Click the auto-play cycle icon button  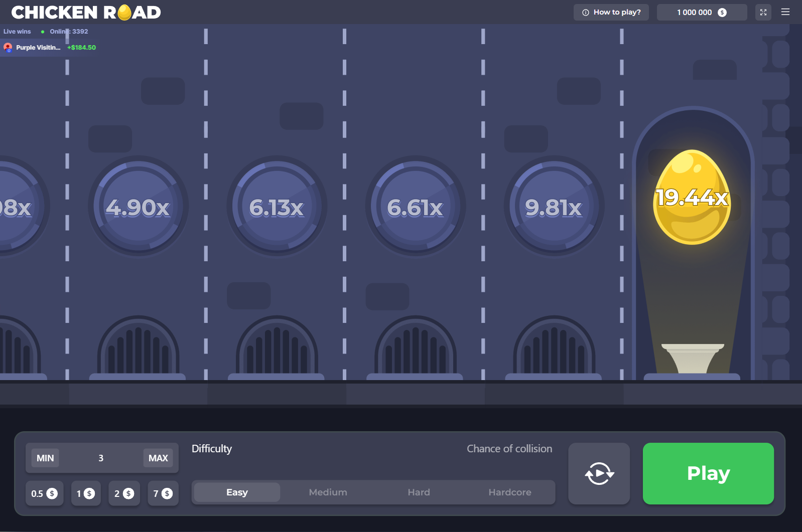point(599,473)
